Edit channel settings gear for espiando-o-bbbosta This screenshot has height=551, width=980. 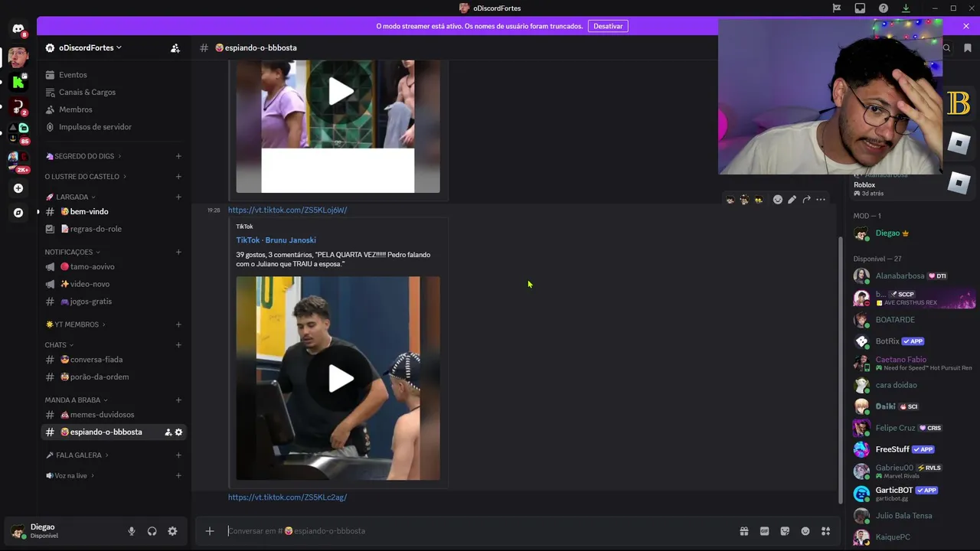click(x=179, y=432)
